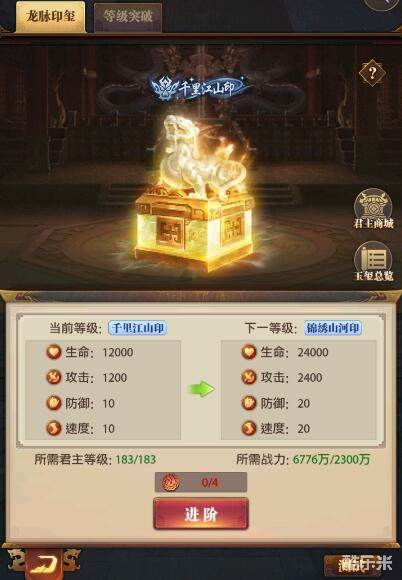Click the 锦绣山河印 next level label
The height and width of the screenshot is (580, 402).
point(333,328)
